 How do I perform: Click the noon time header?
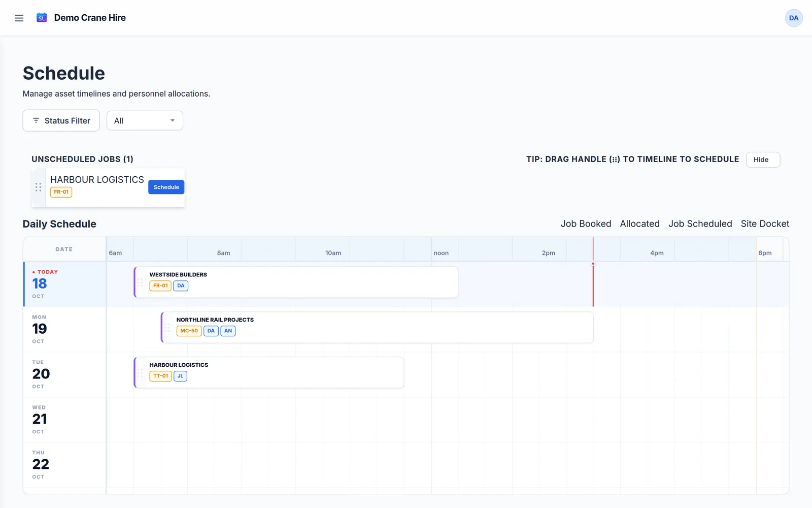(x=441, y=253)
